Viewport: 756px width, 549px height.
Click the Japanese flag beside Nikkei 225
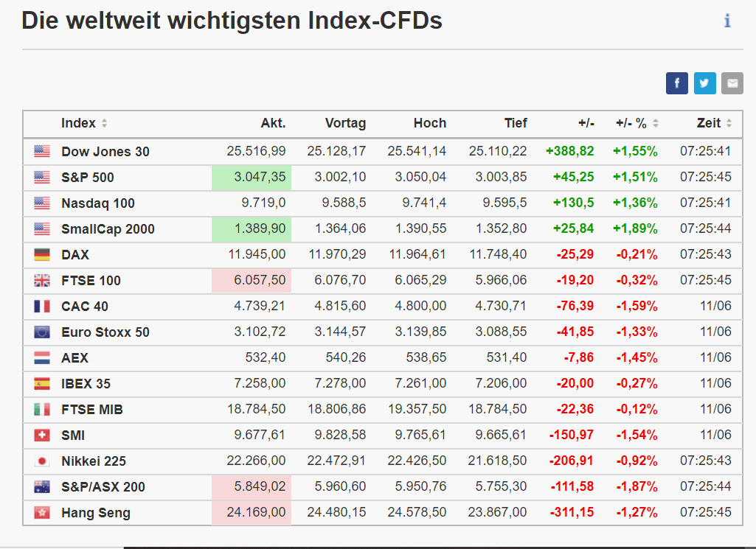(x=42, y=461)
